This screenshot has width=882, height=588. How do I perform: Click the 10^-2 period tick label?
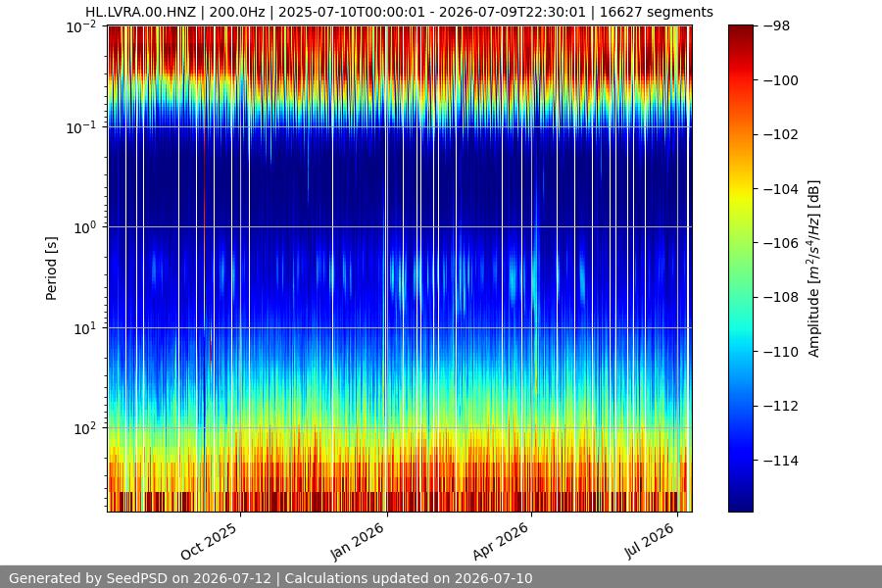pyautogui.click(x=81, y=26)
